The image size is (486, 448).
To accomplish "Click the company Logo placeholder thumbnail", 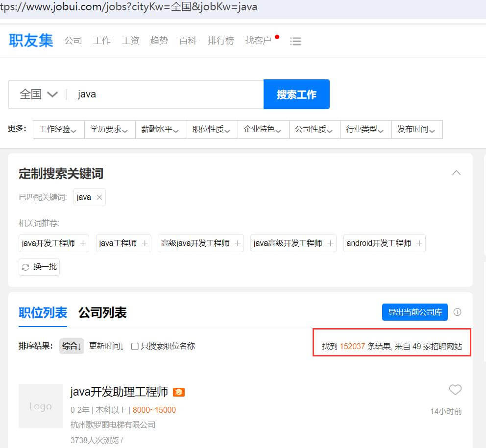I will click(41, 406).
